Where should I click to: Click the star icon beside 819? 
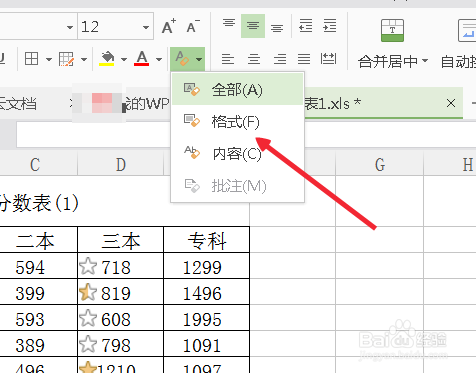coord(88,292)
